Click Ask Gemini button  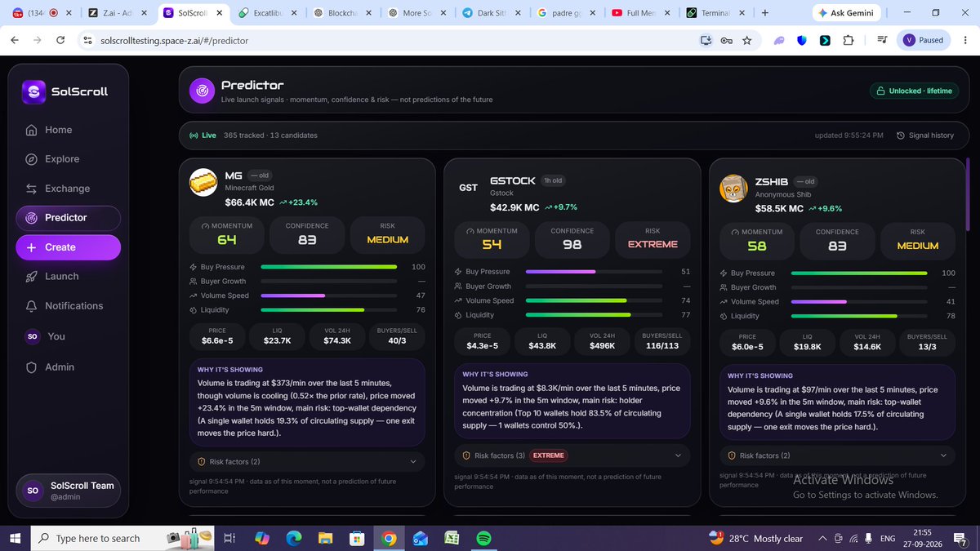(846, 14)
